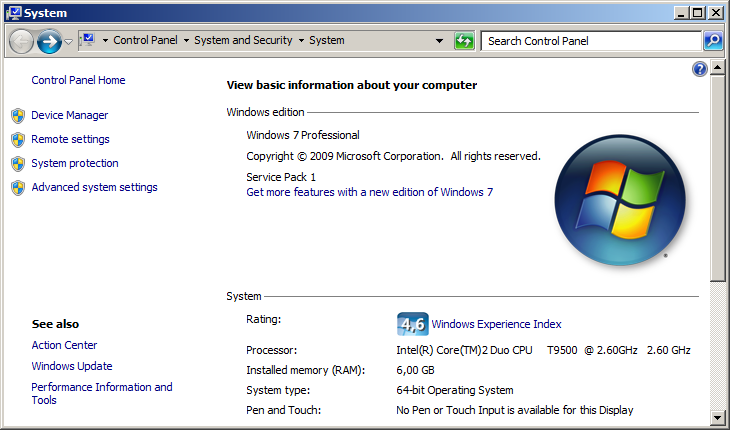Open Device Manager link
The image size is (730, 430).
(69, 115)
